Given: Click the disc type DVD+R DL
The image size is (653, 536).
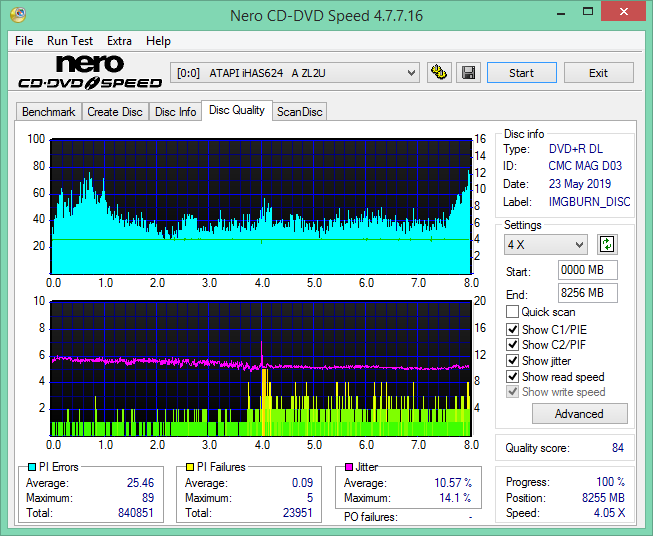Looking at the screenshot, I should pos(576,149).
